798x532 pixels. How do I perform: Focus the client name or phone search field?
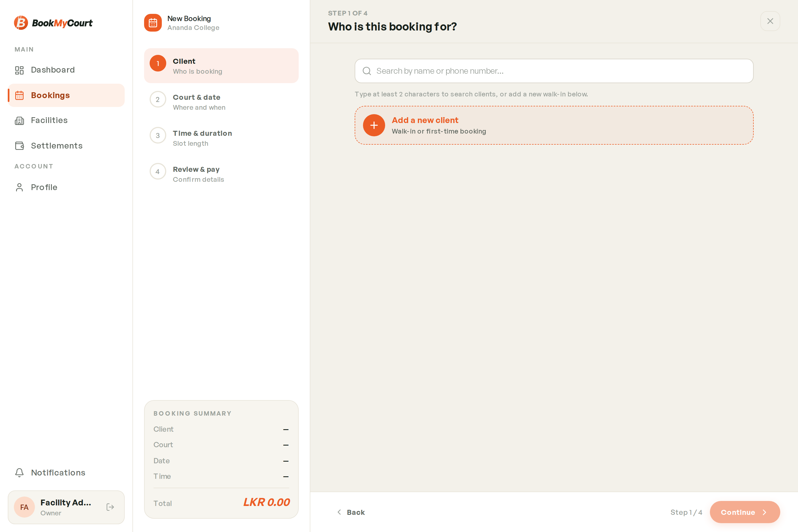click(554, 71)
